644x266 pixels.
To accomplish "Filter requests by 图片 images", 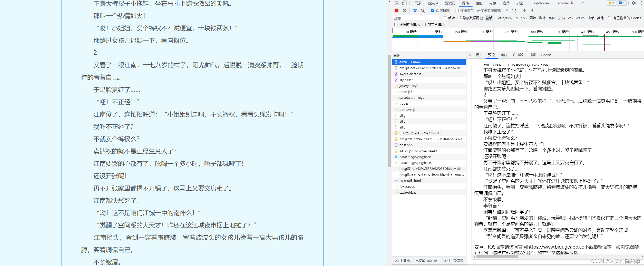I will pyautogui.click(x=533, y=18).
